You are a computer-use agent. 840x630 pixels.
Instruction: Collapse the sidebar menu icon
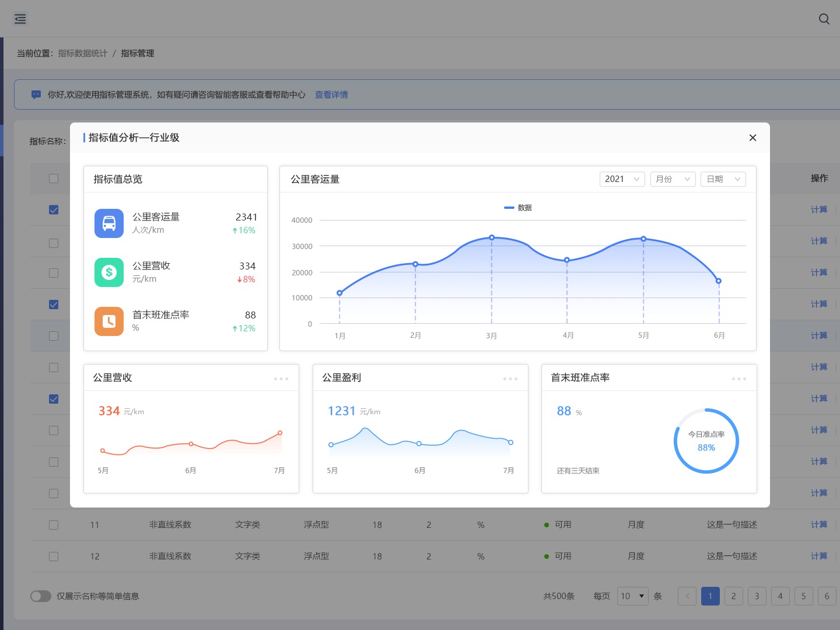point(20,19)
